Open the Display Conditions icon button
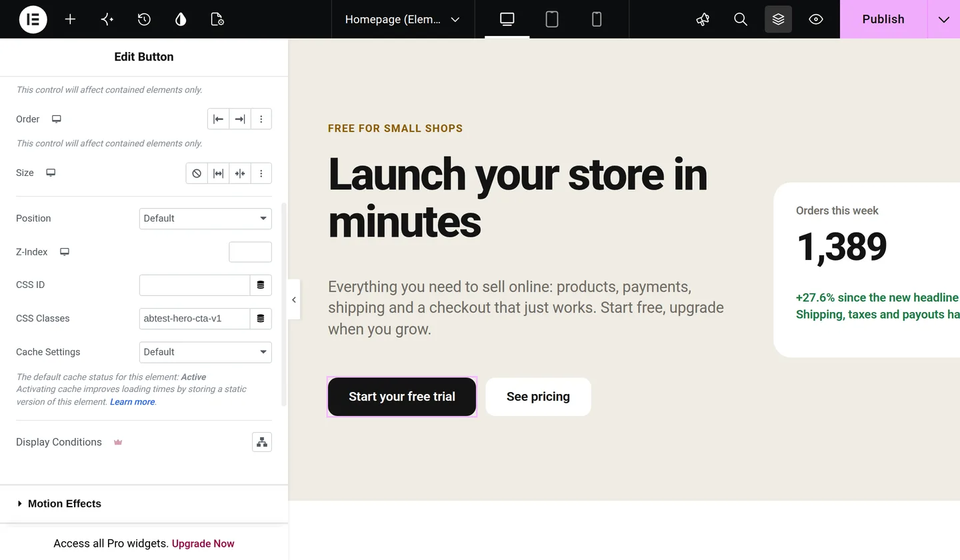 [262, 442]
